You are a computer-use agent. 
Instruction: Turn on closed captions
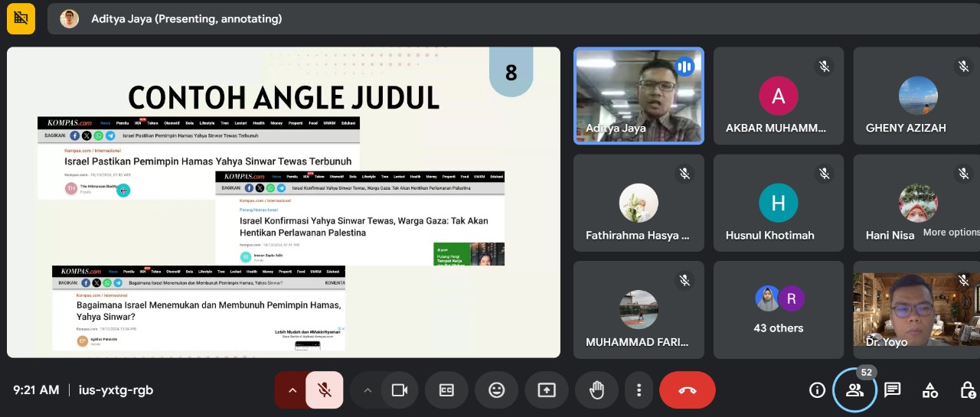tap(446, 390)
